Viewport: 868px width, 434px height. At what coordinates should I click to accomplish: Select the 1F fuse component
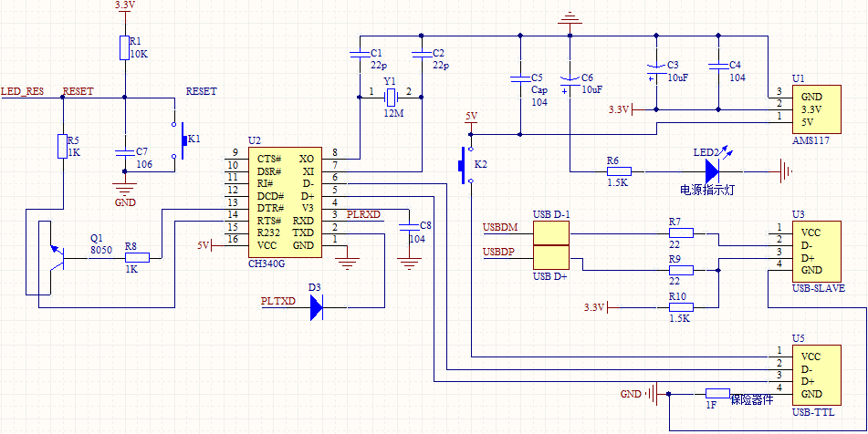[717, 394]
